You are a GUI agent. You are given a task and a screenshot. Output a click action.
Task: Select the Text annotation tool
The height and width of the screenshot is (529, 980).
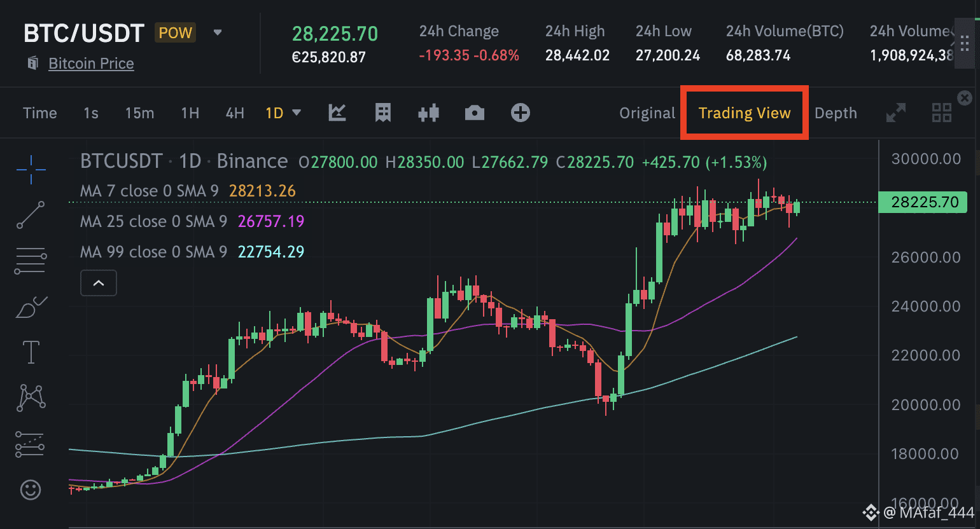31,352
